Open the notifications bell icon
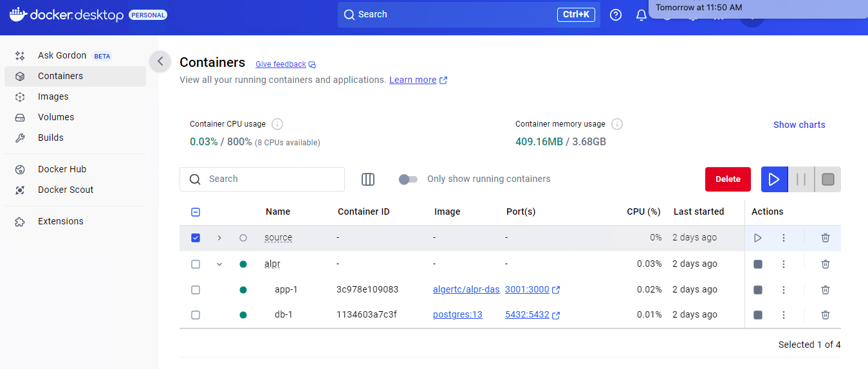Viewport: 868px width, 369px height. coord(642,15)
